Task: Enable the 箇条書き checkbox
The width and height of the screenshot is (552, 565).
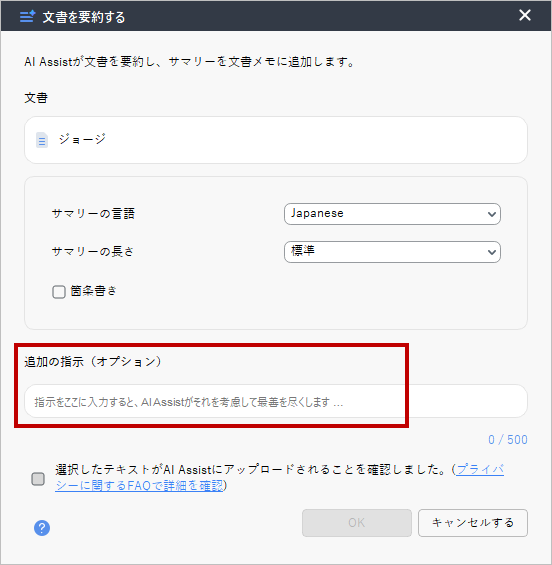Action: [x=59, y=292]
